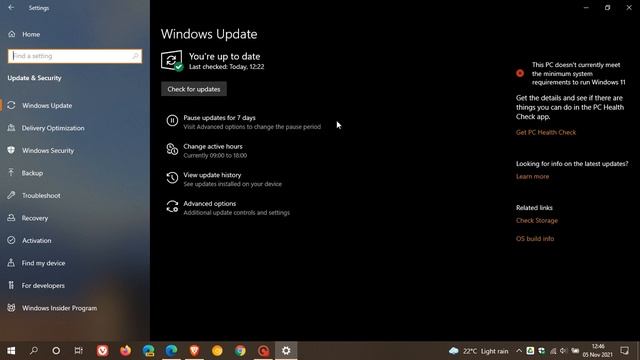Open the Windows Start menu
Screen dimensions: 640x360
(11, 351)
